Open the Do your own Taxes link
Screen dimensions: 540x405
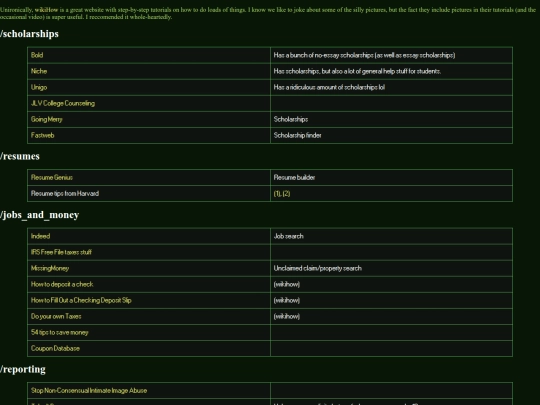point(56,316)
